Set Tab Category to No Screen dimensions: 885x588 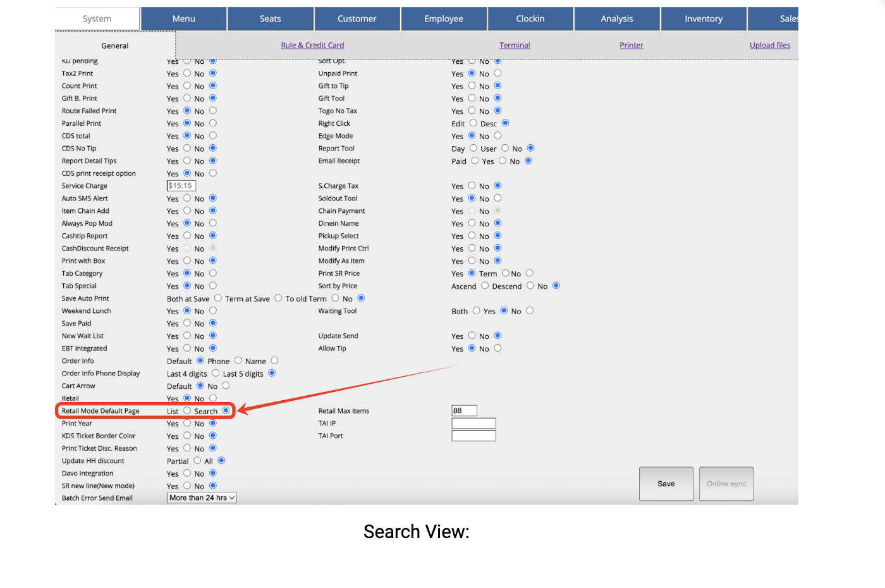click(213, 273)
